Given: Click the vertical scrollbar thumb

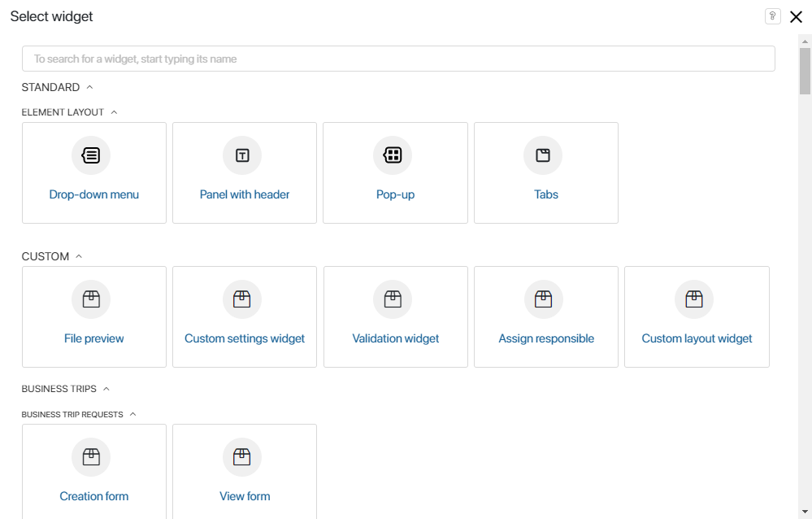Looking at the screenshot, I should click(805, 72).
